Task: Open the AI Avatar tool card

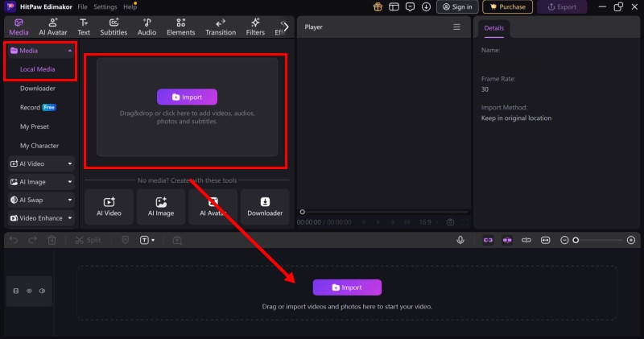Action: 213,207
